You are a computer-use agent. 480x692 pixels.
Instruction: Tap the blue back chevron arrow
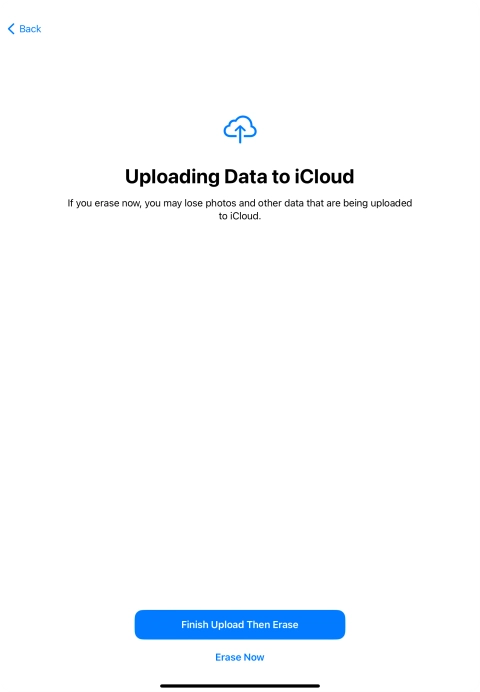click(11, 29)
